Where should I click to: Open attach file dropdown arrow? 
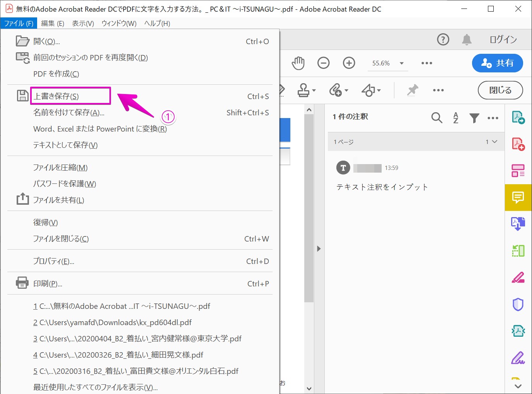346,91
